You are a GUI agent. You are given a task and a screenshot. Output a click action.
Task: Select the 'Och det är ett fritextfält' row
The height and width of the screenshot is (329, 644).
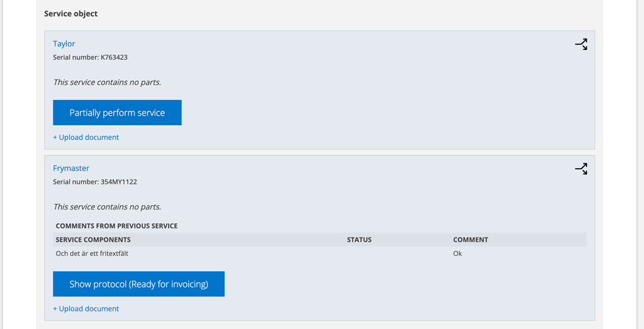point(319,254)
